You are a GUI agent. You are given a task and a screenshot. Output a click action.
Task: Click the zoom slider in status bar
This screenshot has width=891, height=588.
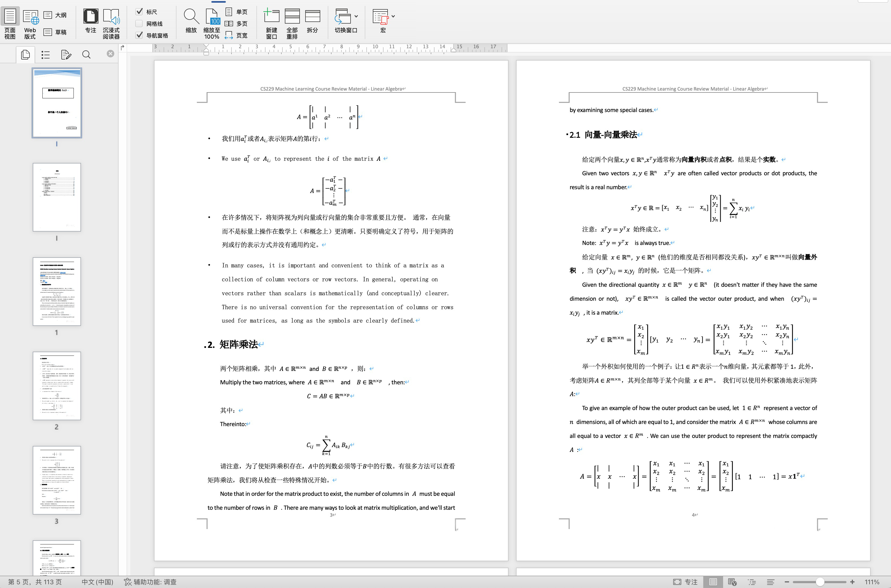[820, 582]
